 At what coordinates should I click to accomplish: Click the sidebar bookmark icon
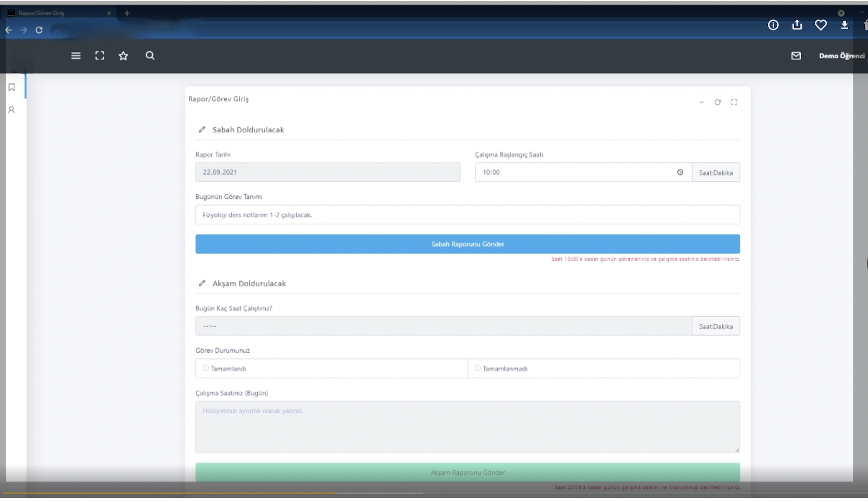tap(12, 87)
